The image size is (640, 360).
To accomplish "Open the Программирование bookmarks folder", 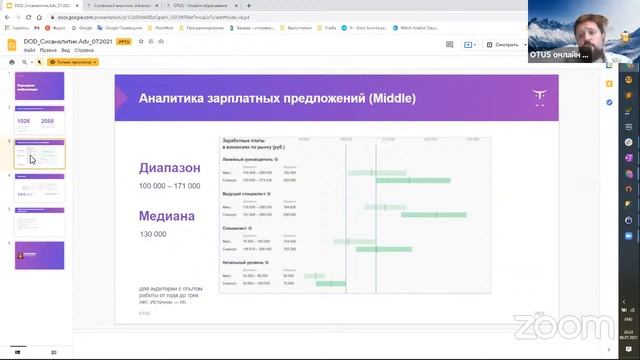I will tap(201, 28).
